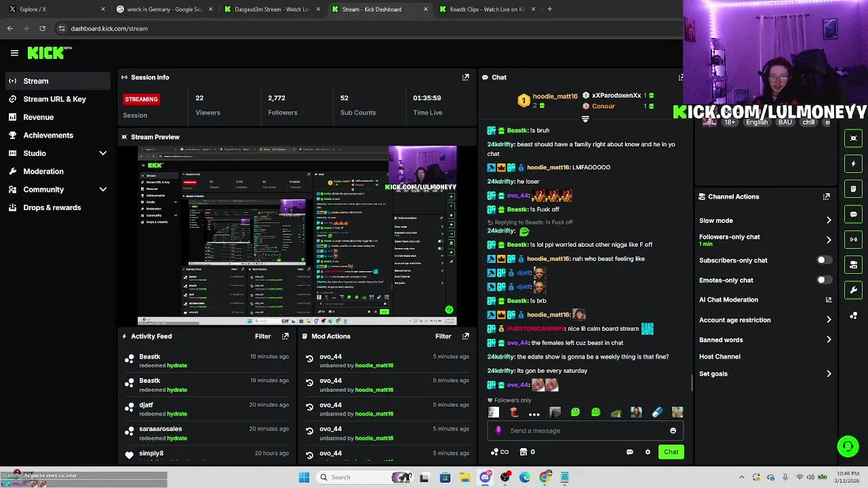
Task: Pop out the Chat panel
Action: click(x=680, y=77)
